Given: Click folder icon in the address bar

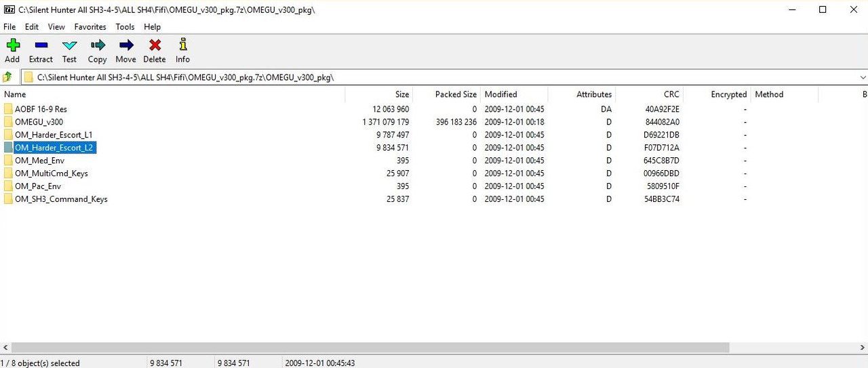Looking at the screenshot, I should pyautogui.click(x=28, y=77).
